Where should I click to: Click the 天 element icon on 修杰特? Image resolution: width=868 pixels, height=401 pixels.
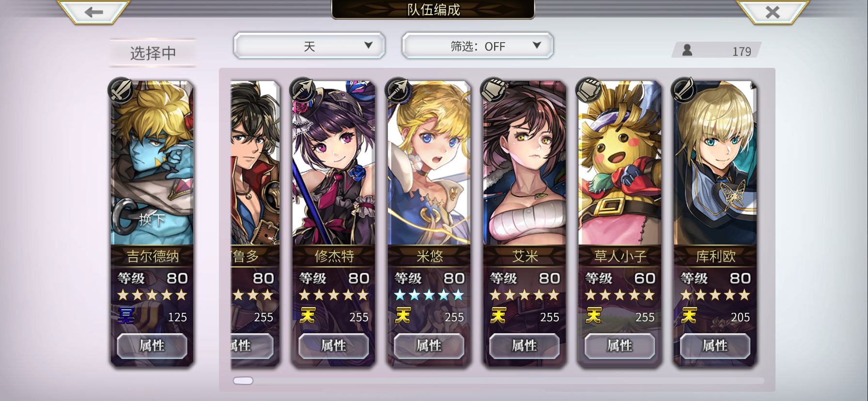coord(308,316)
